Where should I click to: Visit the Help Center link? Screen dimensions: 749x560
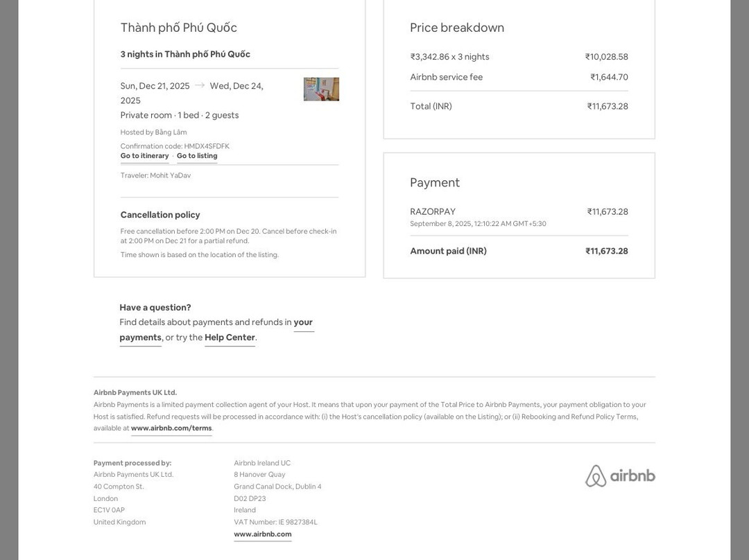pos(230,338)
